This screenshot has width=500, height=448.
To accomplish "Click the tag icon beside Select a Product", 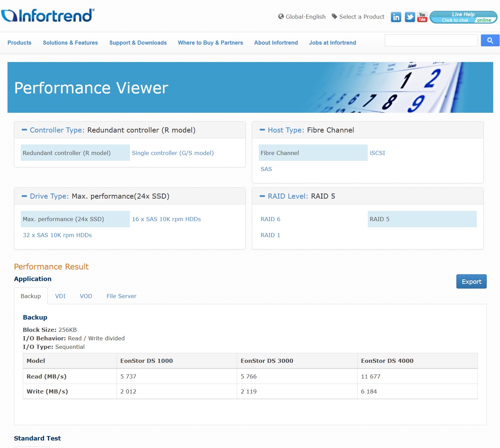I will pos(334,16).
